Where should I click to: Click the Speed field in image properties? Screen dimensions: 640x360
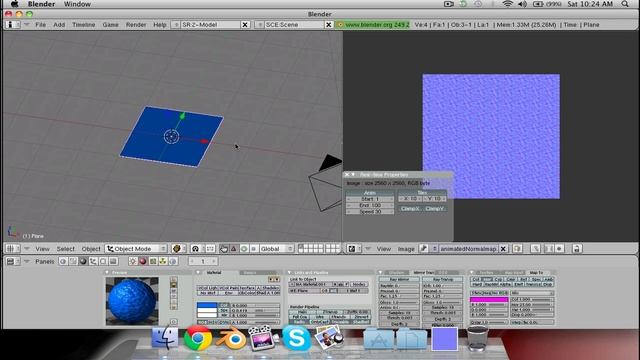click(370, 212)
